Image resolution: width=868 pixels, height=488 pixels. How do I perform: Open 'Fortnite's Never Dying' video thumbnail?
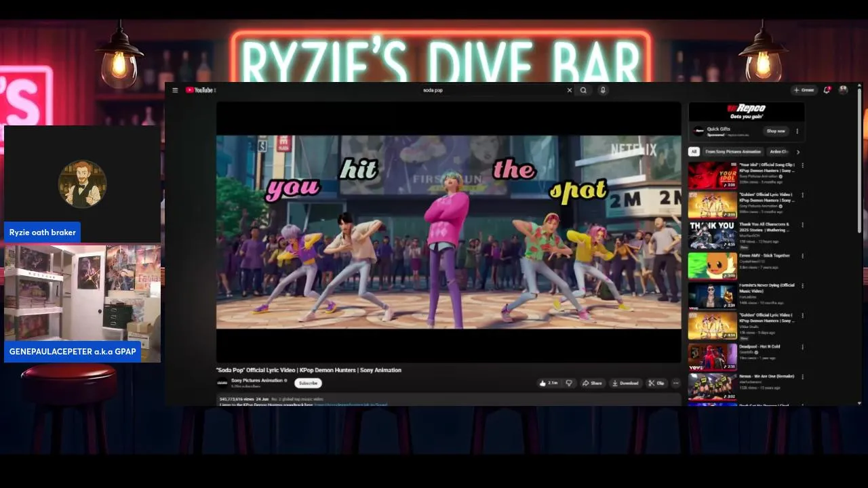coord(713,296)
